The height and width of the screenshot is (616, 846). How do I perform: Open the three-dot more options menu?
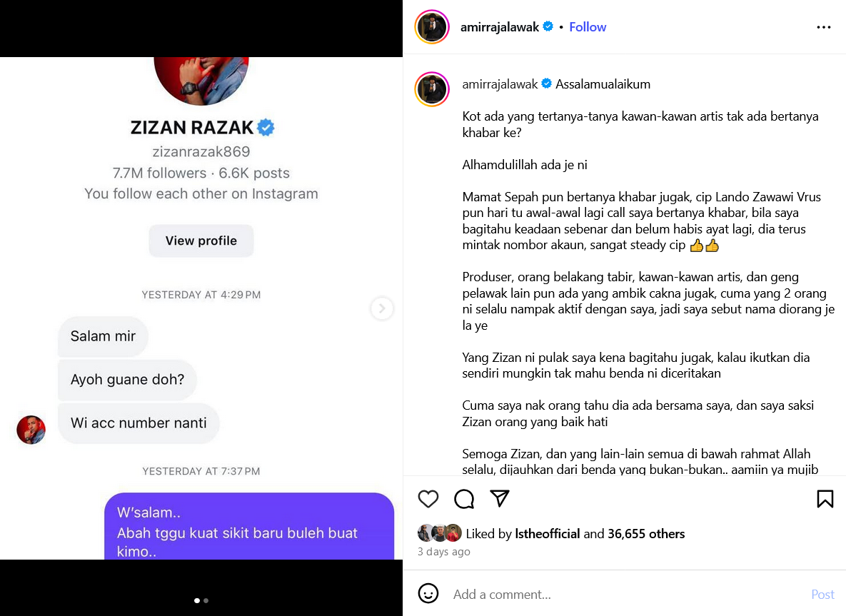pos(823,27)
